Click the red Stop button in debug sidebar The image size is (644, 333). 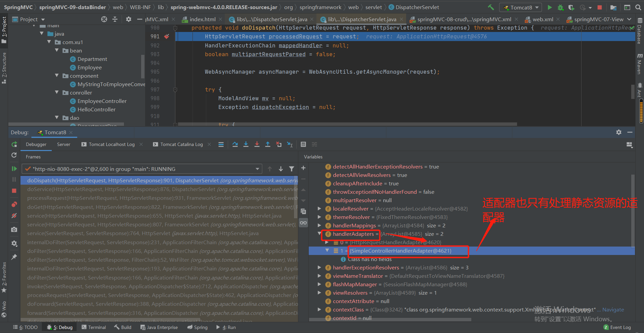pos(14,191)
